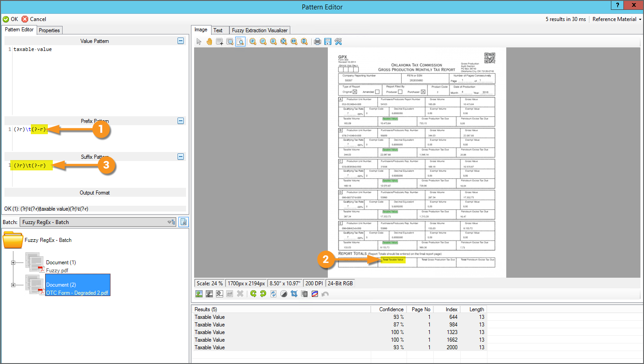This screenshot has width=644, height=364.
Task: Click the Cancel button
Action: [34, 19]
